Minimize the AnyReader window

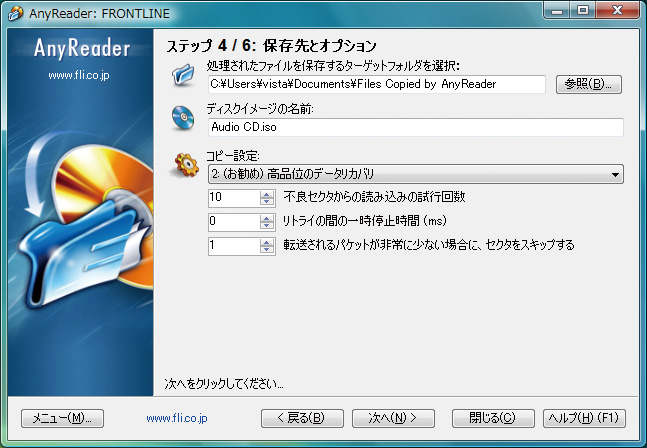coord(557,10)
